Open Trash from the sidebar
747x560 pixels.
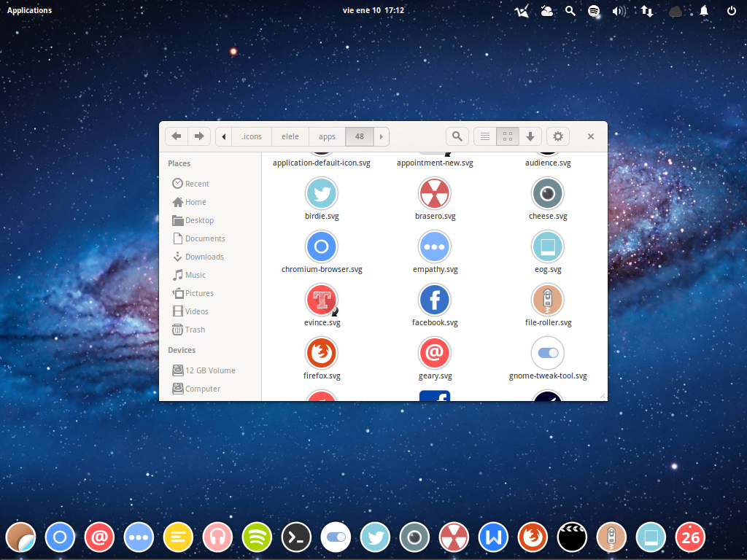coord(194,329)
